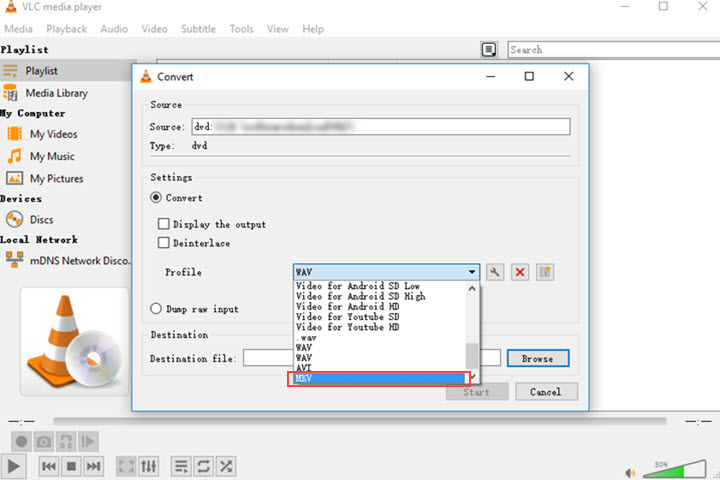The height and width of the screenshot is (480, 720).
Task: Open the Media menu
Action: coord(18,29)
